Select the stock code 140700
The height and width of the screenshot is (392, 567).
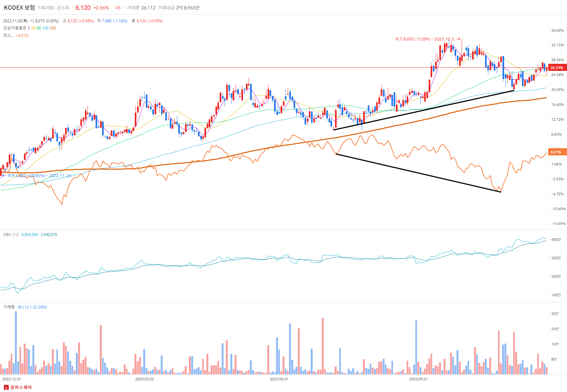(46, 8)
